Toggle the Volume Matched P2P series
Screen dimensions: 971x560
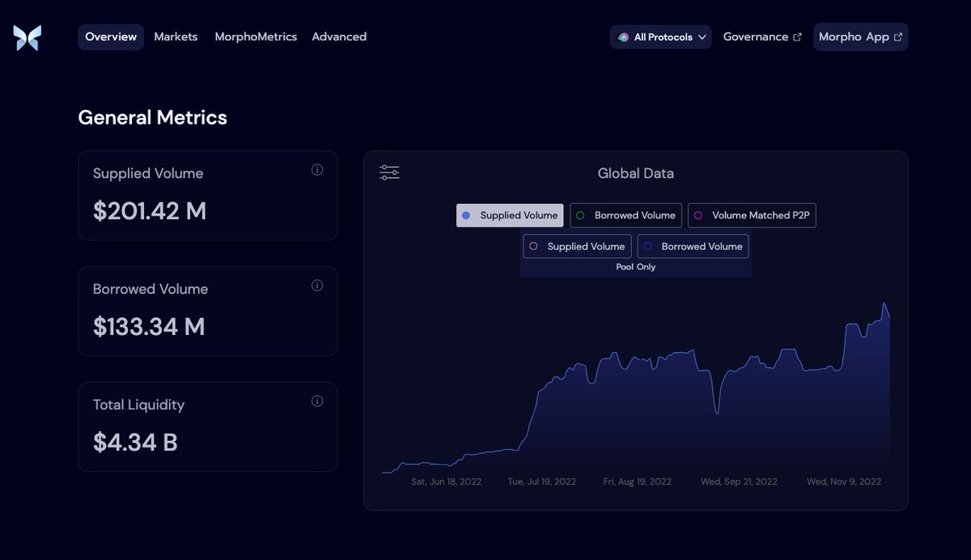[752, 215]
